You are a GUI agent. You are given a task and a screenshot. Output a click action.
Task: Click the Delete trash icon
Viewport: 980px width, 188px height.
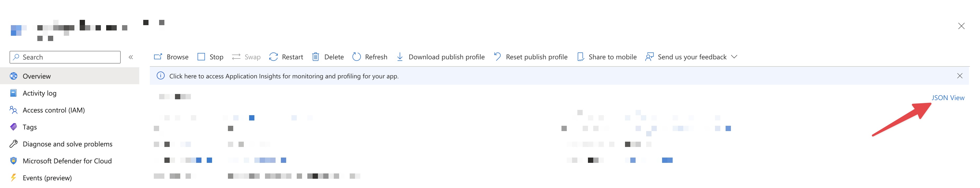315,57
